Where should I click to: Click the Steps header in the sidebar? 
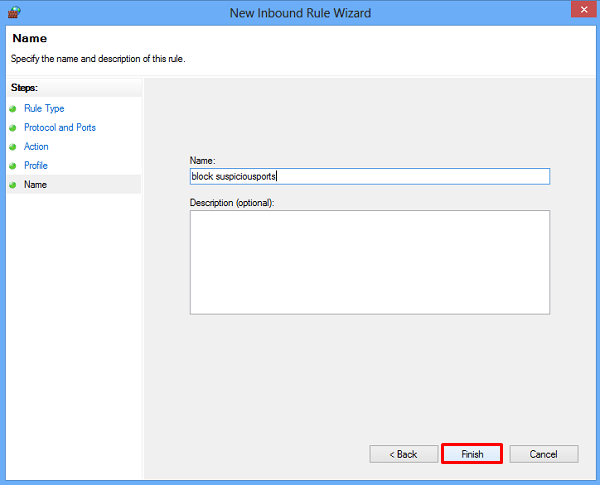coord(24,88)
